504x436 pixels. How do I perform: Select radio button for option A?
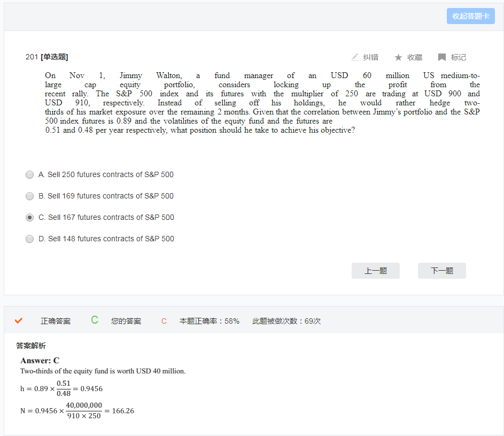[30, 175]
